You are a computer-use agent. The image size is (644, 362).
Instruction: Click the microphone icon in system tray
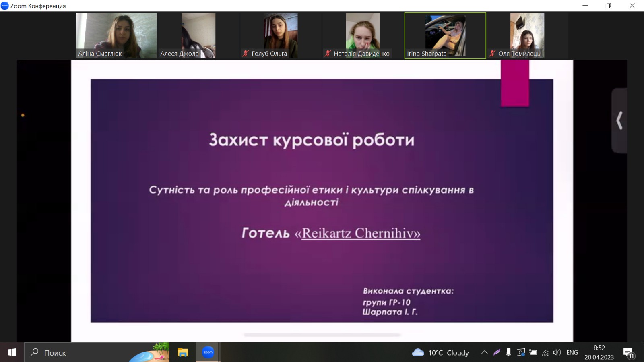pyautogui.click(x=508, y=352)
